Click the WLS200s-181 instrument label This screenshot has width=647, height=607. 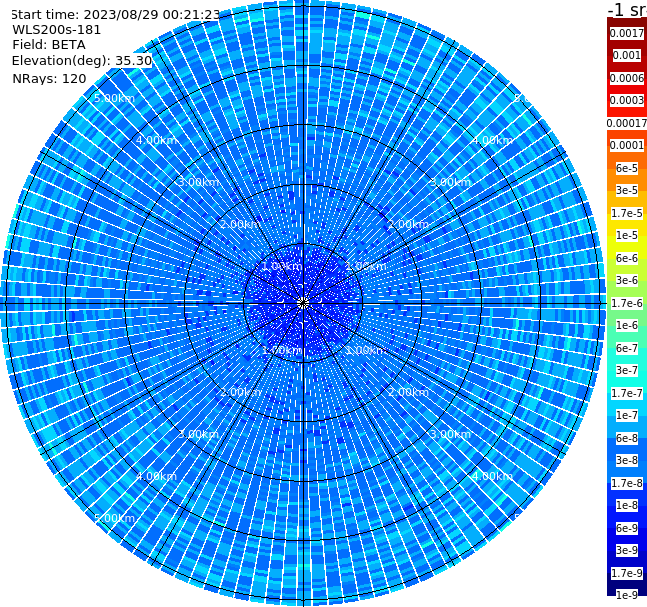coord(57,30)
